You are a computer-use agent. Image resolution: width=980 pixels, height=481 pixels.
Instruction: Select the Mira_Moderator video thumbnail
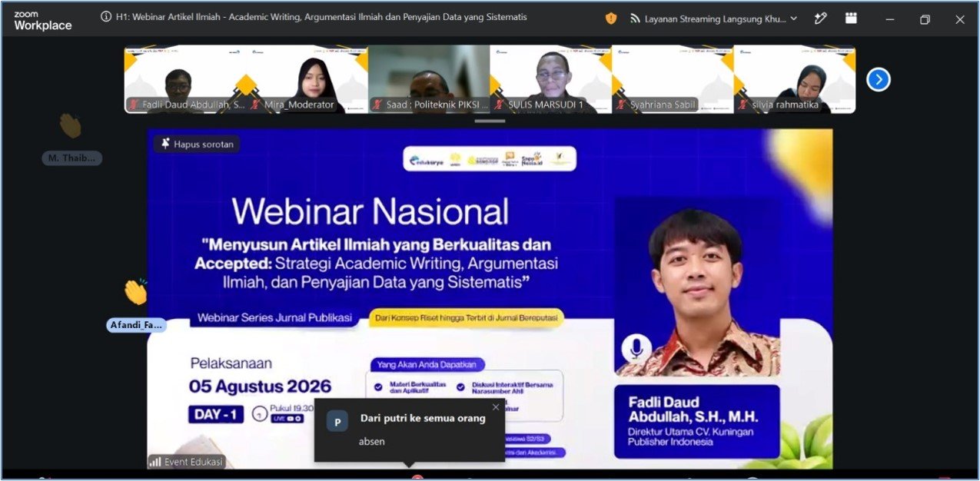coord(307,79)
